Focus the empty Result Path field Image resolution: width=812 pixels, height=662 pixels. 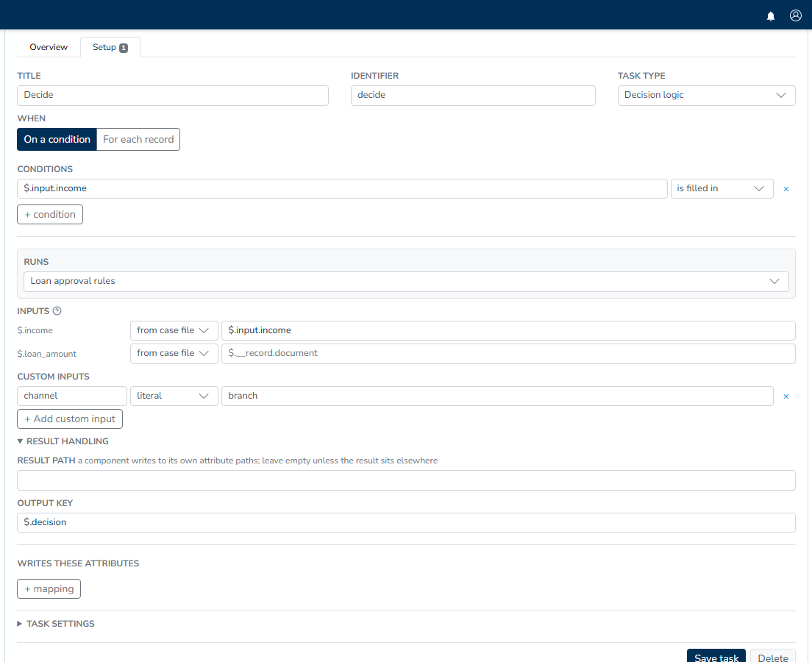406,480
